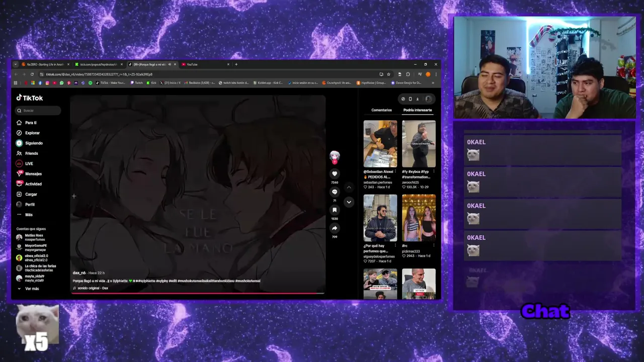Open the pickmas333 video thumbnail
This screenshot has width=644, height=362.
pos(419,218)
